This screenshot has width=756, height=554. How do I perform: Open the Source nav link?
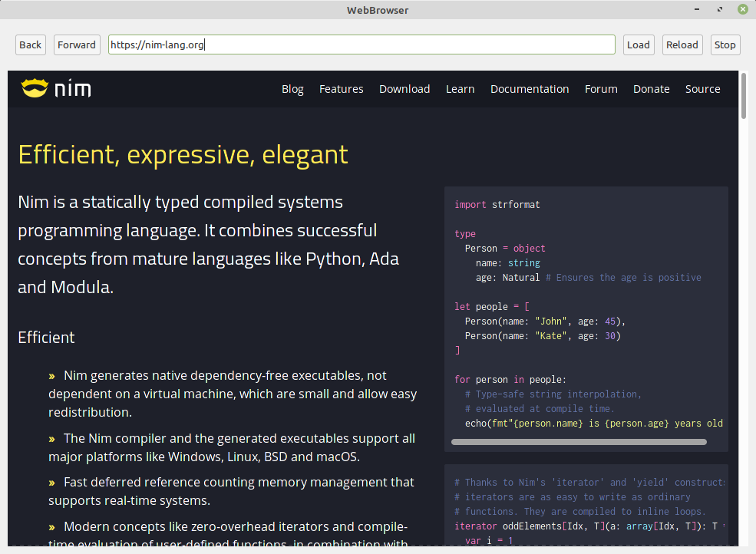pos(702,89)
